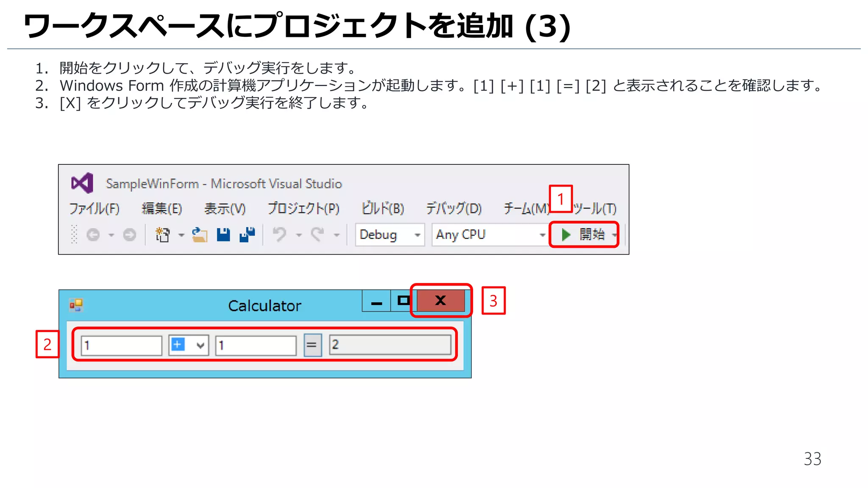Click the Undo arrow icon
The height and width of the screenshot is (488, 868).
tap(279, 234)
